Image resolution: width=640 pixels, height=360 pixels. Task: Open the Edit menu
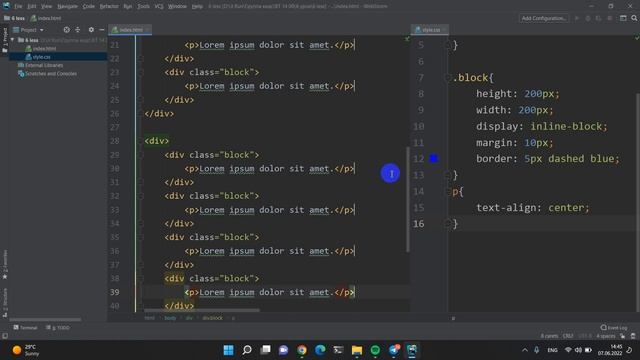point(31,7)
